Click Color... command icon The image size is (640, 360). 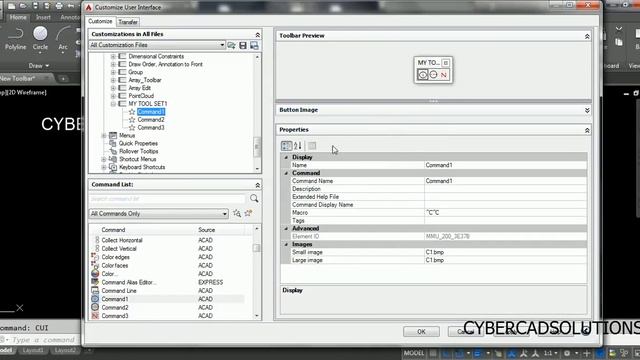(95, 273)
